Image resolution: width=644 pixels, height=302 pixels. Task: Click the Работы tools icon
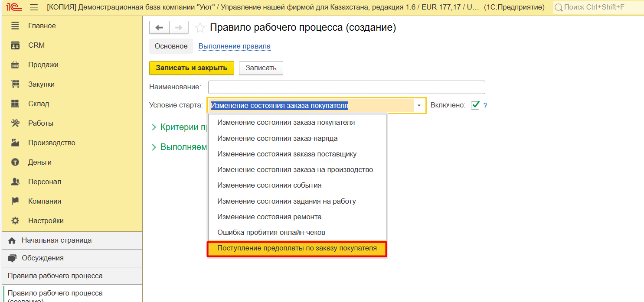15,123
